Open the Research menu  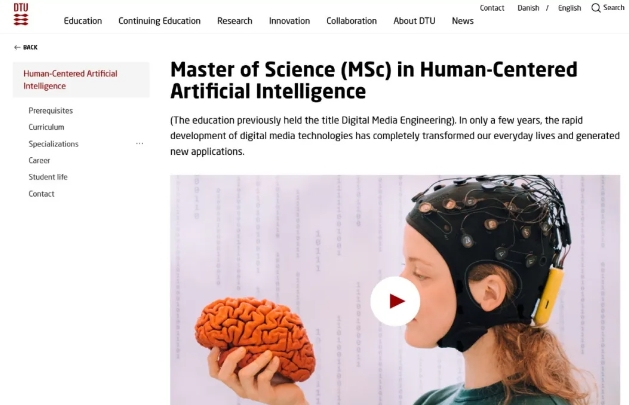click(235, 21)
